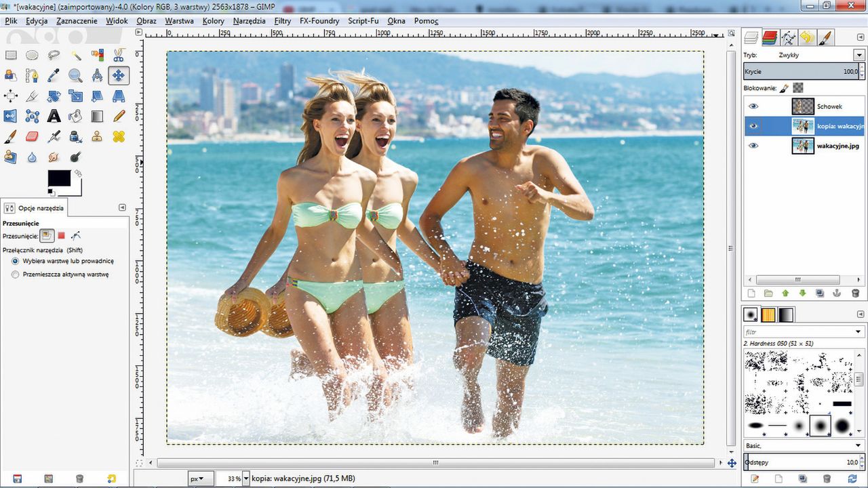Delete layer with the Layers panel trash icon
The image size is (868, 488).
[855, 293]
